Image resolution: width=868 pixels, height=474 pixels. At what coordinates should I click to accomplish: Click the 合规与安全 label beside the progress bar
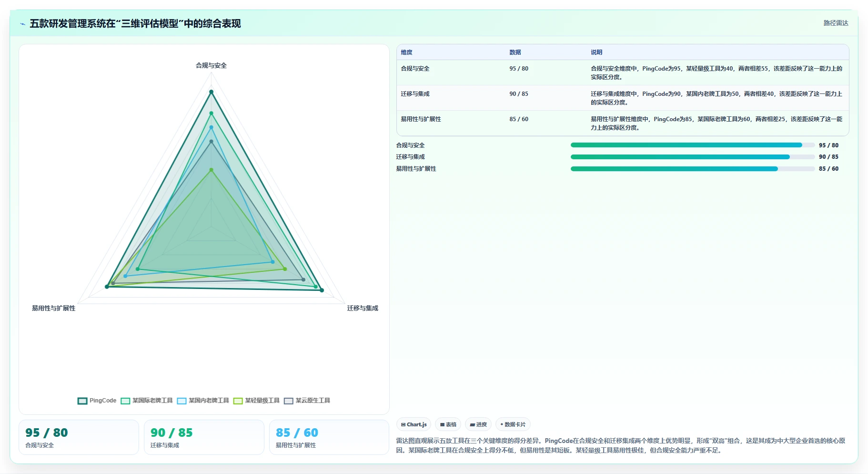pyautogui.click(x=410, y=145)
